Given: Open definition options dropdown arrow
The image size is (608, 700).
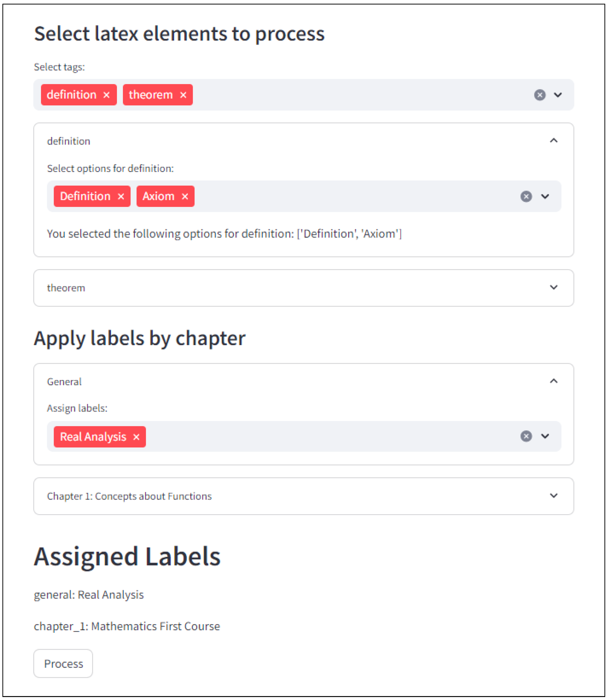Looking at the screenshot, I should tap(545, 196).
